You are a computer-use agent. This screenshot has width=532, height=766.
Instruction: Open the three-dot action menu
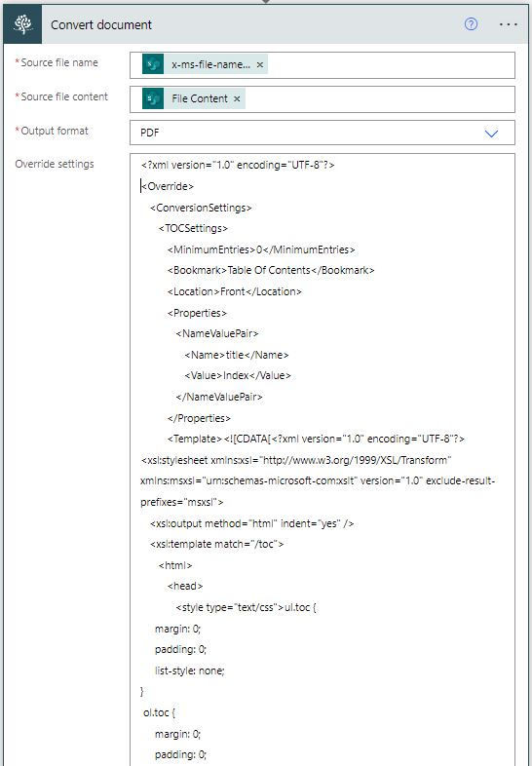click(x=508, y=24)
